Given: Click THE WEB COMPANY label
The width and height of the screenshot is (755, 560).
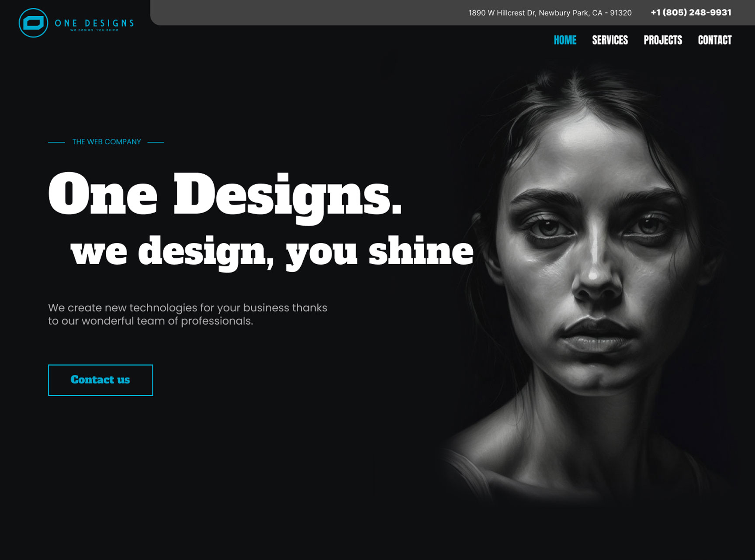Looking at the screenshot, I should point(107,142).
